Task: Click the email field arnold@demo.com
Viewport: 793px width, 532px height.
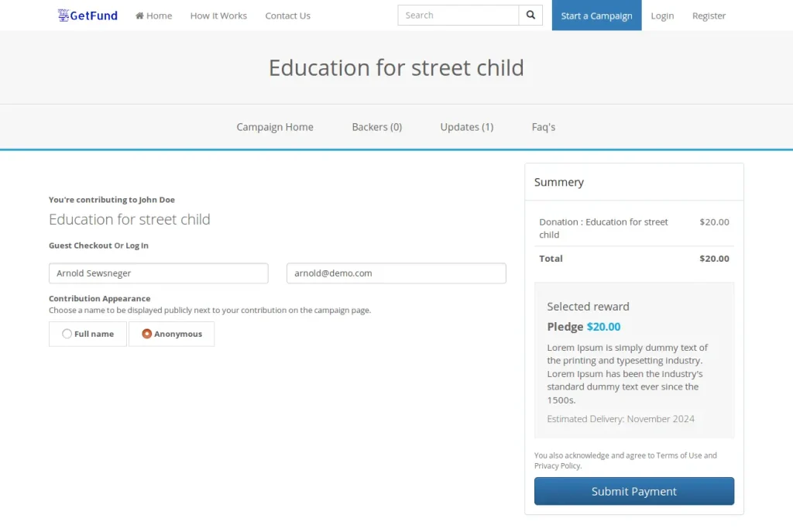Action: [396, 273]
